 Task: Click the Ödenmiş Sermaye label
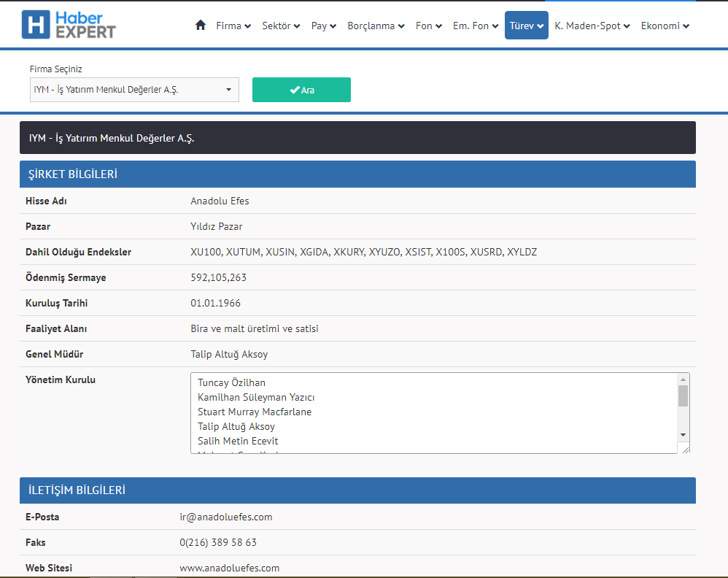pyautogui.click(x=66, y=277)
